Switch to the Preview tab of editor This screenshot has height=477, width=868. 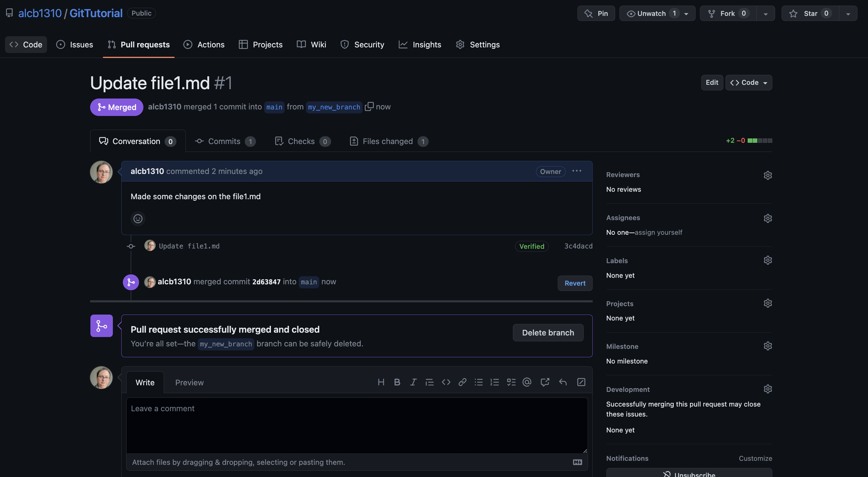pyautogui.click(x=189, y=382)
